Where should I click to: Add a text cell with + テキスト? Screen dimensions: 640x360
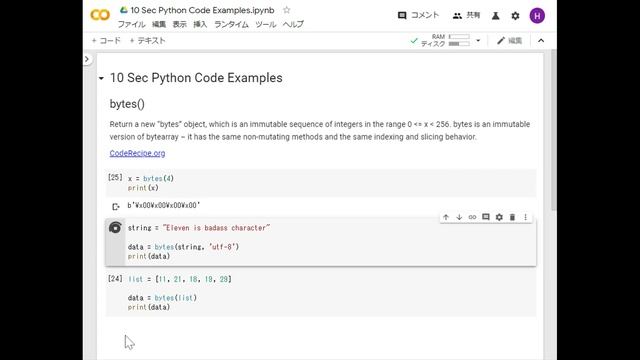147,40
